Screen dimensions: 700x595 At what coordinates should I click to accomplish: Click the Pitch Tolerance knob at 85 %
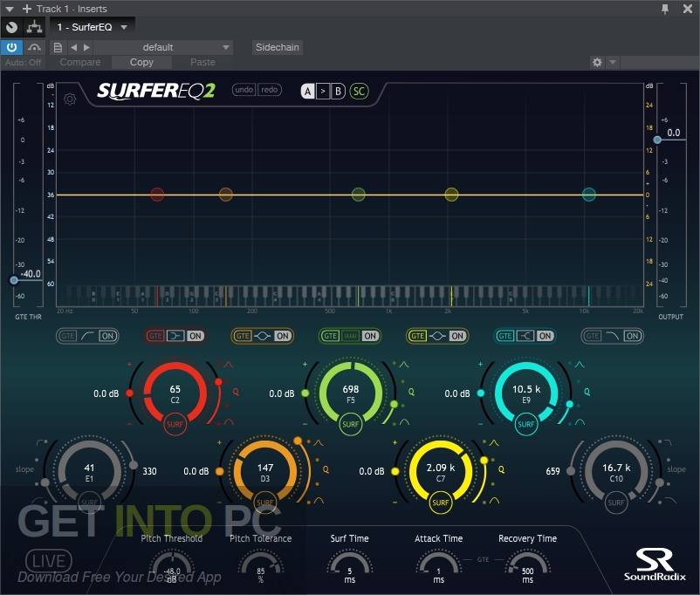tap(261, 565)
